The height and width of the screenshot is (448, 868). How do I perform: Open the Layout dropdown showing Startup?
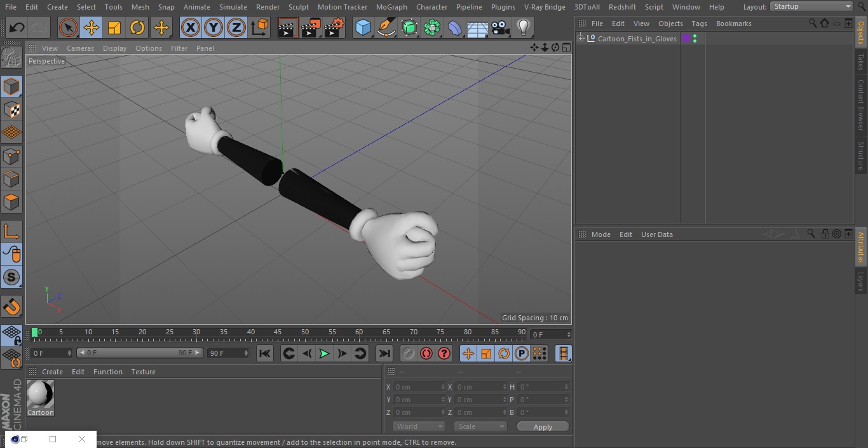811,6
